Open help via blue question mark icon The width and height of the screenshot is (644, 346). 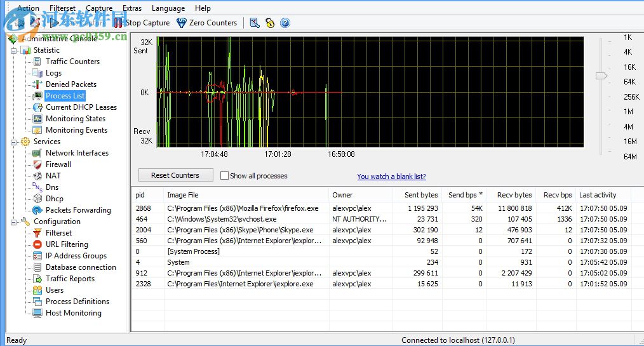tap(285, 23)
